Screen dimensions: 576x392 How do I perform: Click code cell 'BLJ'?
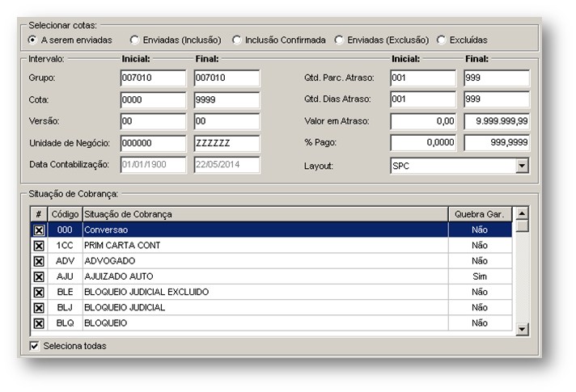point(65,307)
